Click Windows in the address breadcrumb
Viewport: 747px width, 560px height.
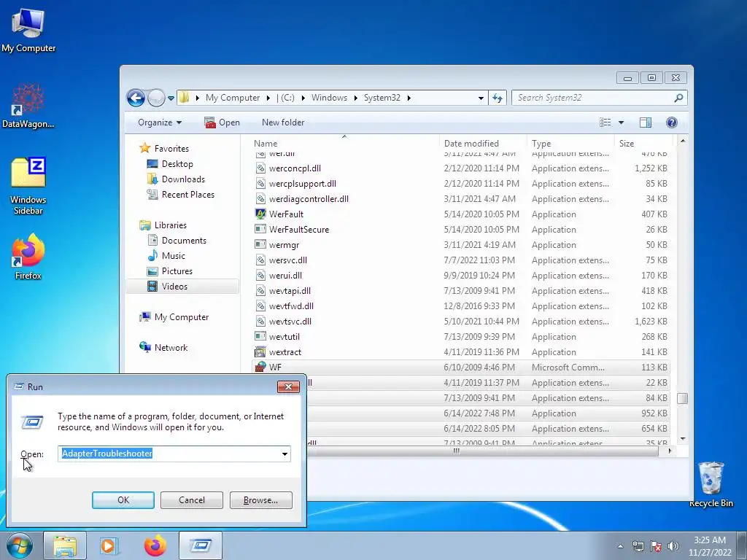(x=329, y=98)
